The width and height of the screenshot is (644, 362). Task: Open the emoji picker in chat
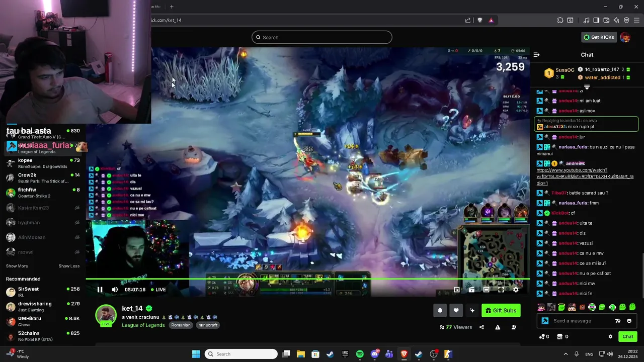[x=629, y=321]
